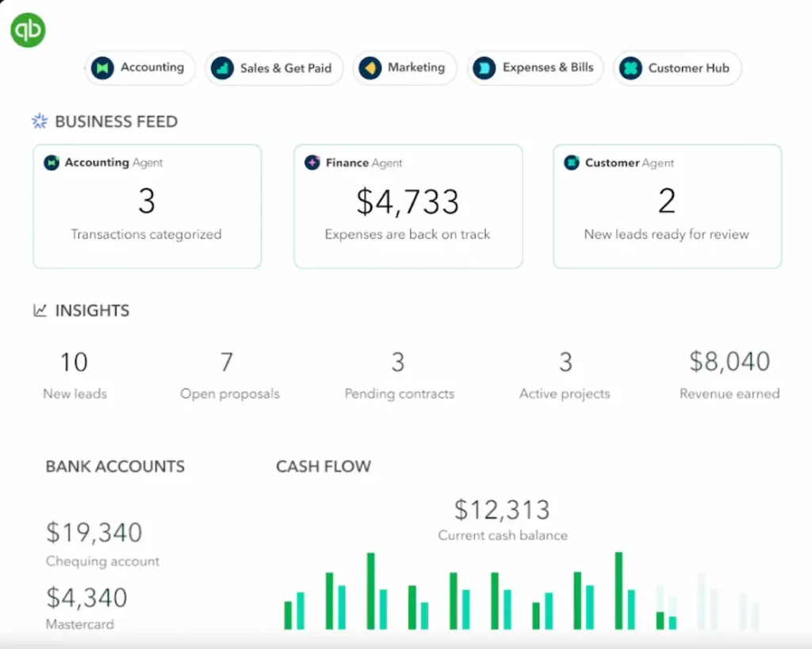Screen dimensions: 812x649
Task: Click the Chequing account balance $19,340
Action: click(x=93, y=532)
